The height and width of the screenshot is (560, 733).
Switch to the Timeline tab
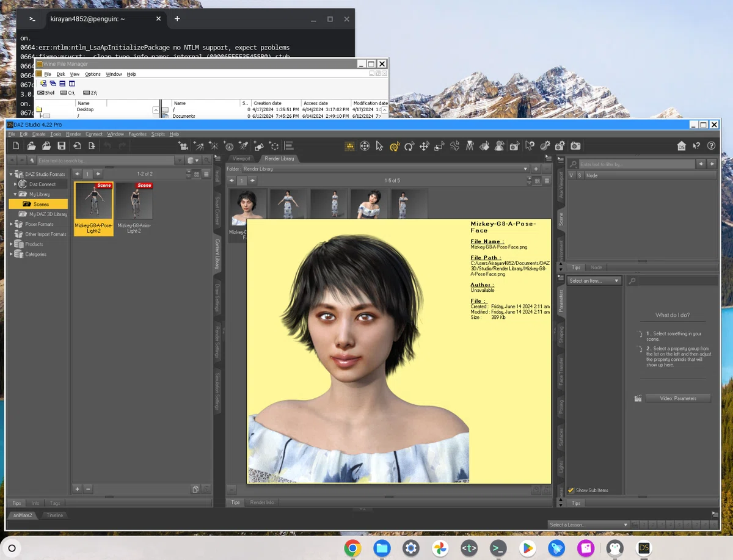click(55, 515)
